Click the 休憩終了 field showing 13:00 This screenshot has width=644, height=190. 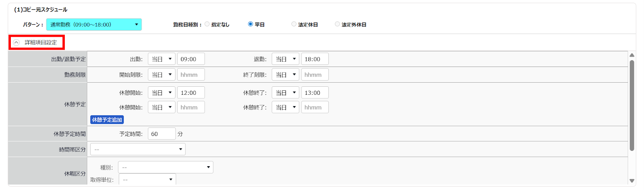tap(315, 92)
